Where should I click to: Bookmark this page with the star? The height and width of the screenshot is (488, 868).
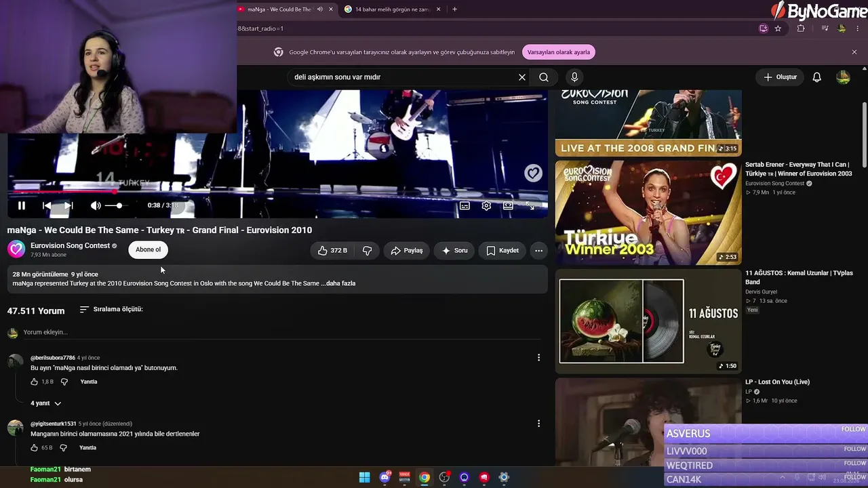778,28
